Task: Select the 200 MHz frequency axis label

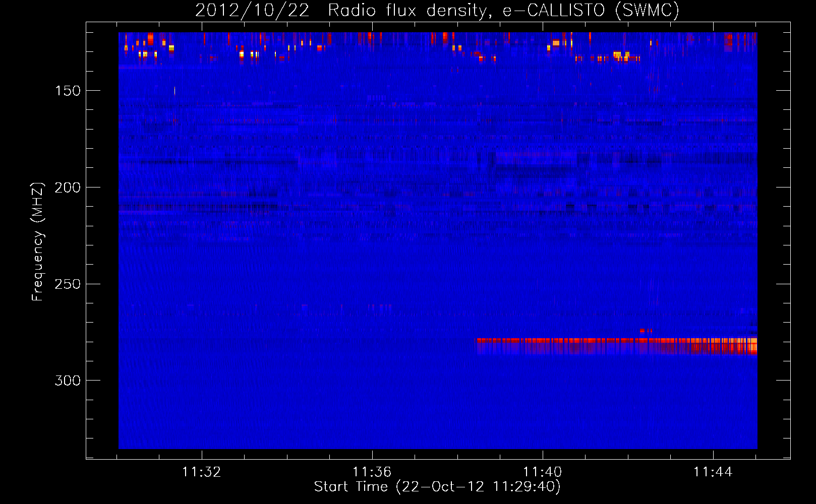Action: 68,187
